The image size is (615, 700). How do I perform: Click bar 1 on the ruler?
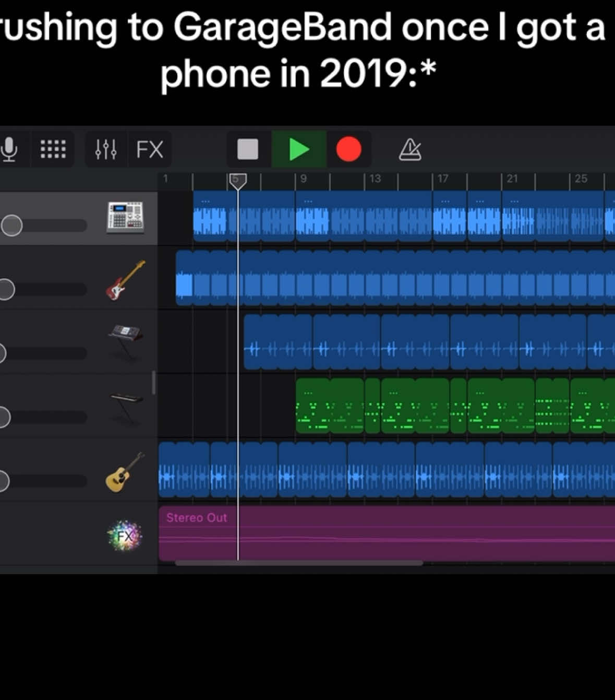(x=165, y=179)
